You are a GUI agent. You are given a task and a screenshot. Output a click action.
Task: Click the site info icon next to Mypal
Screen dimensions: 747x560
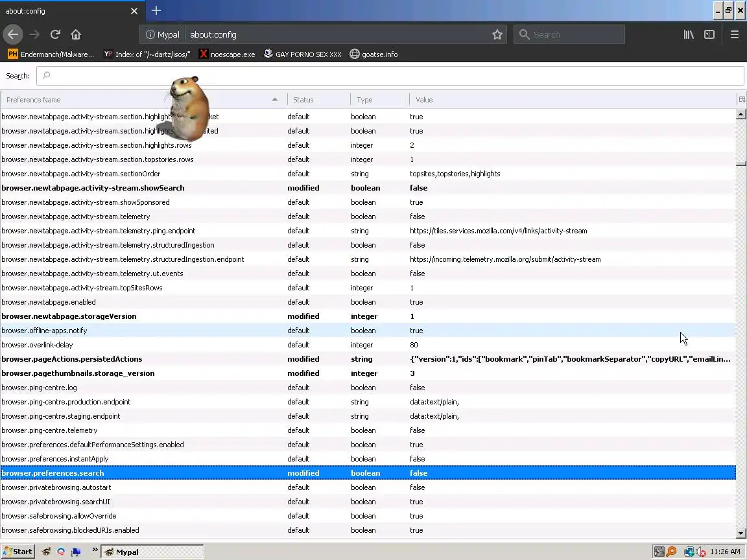(150, 34)
